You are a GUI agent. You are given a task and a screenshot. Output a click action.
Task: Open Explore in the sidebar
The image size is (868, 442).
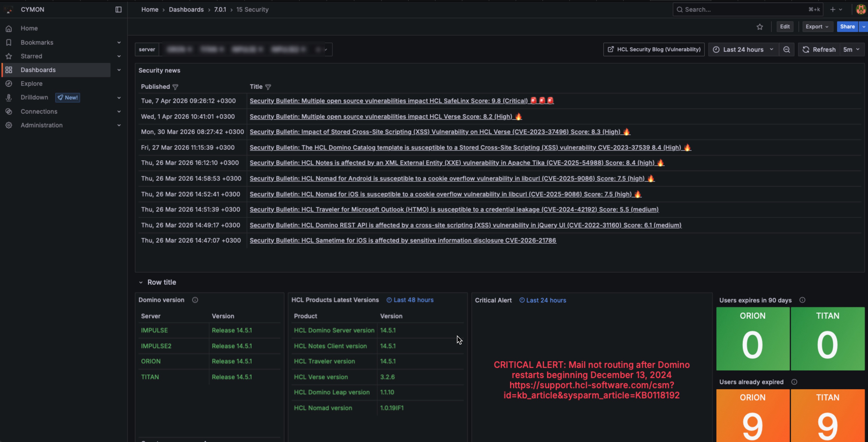31,84
